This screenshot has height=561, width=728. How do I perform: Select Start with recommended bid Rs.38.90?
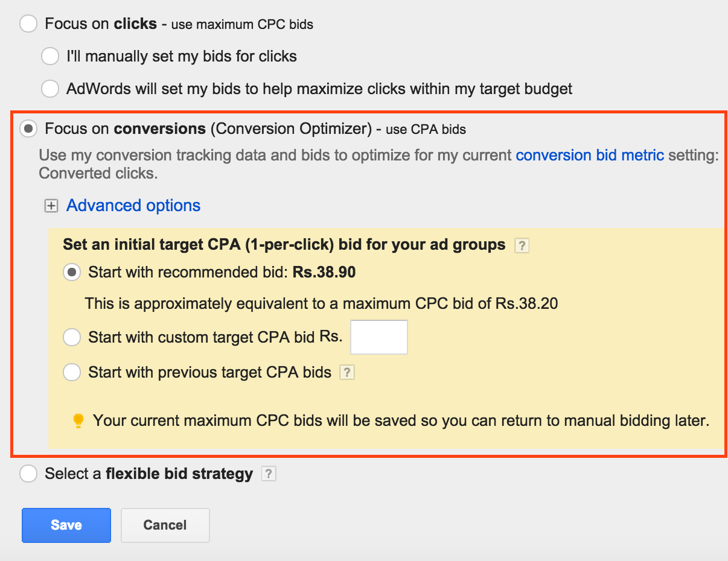click(72, 272)
